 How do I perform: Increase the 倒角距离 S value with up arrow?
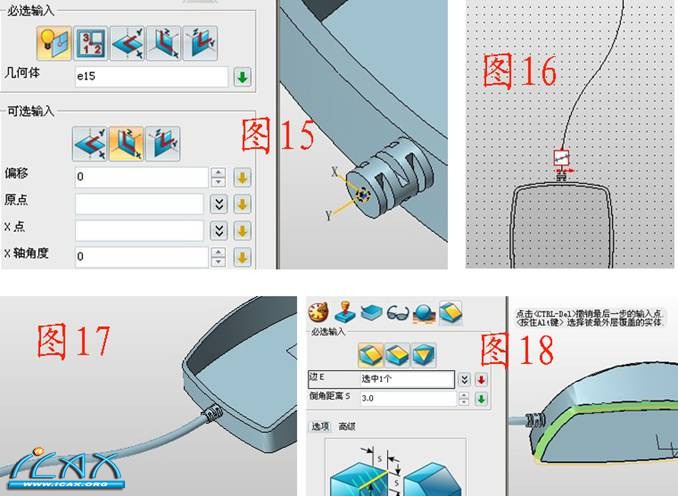464,395
